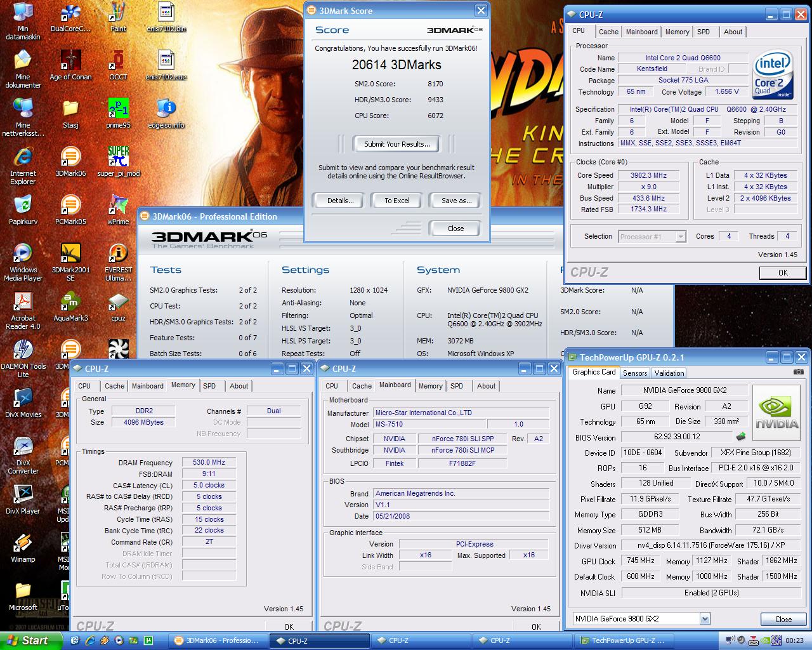The width and height of the screenshot is (812, 650).
Task: Launch the AquaMark3 desktop shortcut
Action: [70, 307]
